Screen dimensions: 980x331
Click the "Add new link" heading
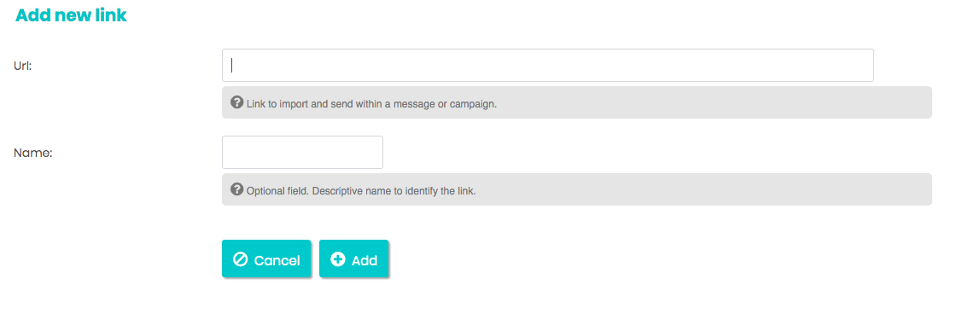click(x=71, y=15)
